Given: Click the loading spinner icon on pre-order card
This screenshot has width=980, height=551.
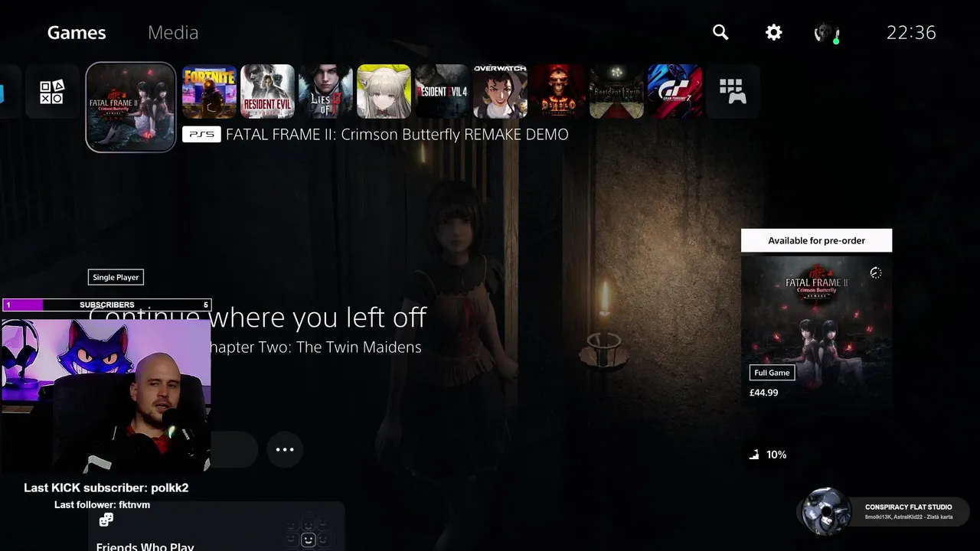Looking at the screenshot, I should (x=876, y=273).
